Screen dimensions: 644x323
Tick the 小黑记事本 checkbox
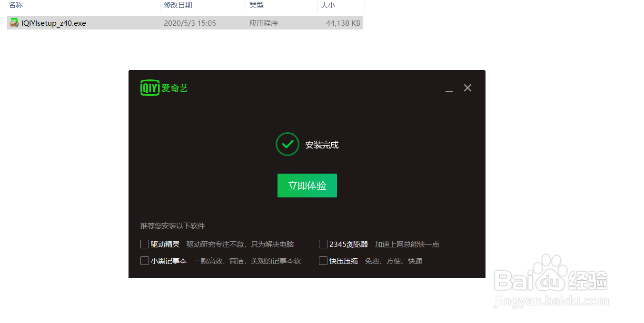145,261
